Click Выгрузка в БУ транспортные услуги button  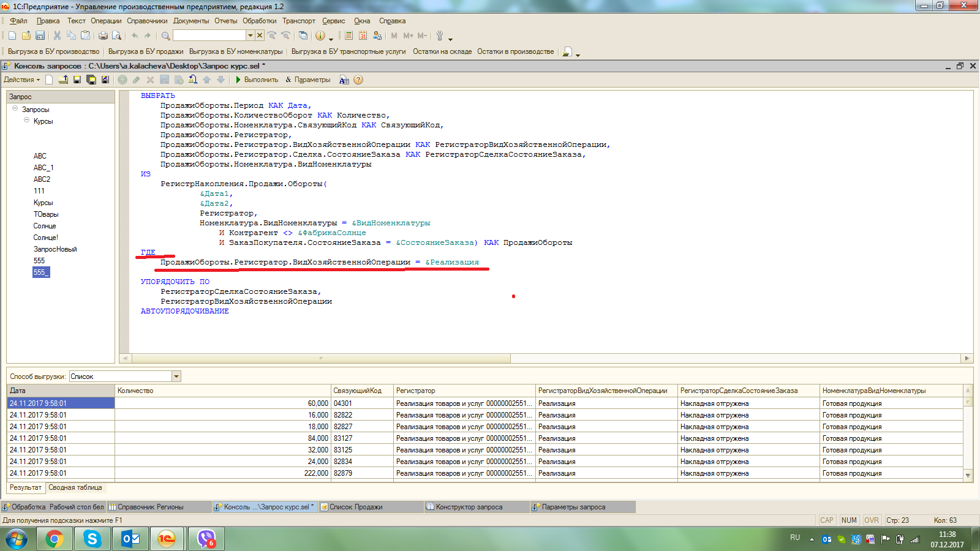(x=349, y=51)
